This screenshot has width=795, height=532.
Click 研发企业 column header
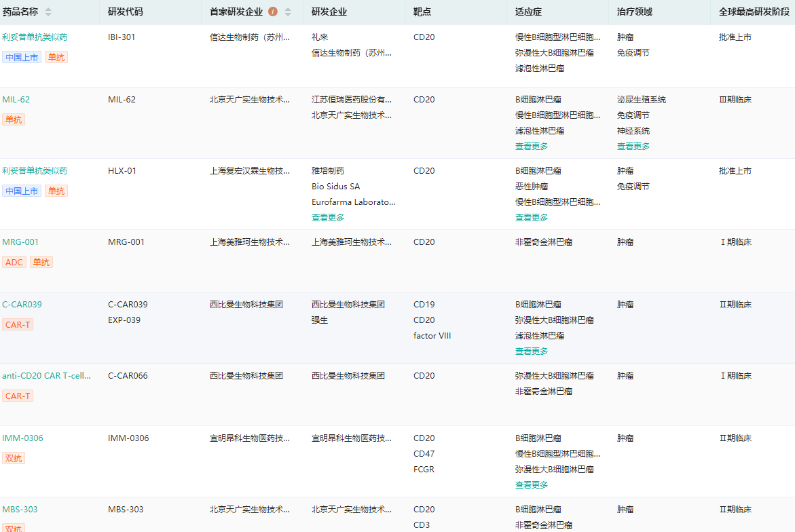point(329,12)
